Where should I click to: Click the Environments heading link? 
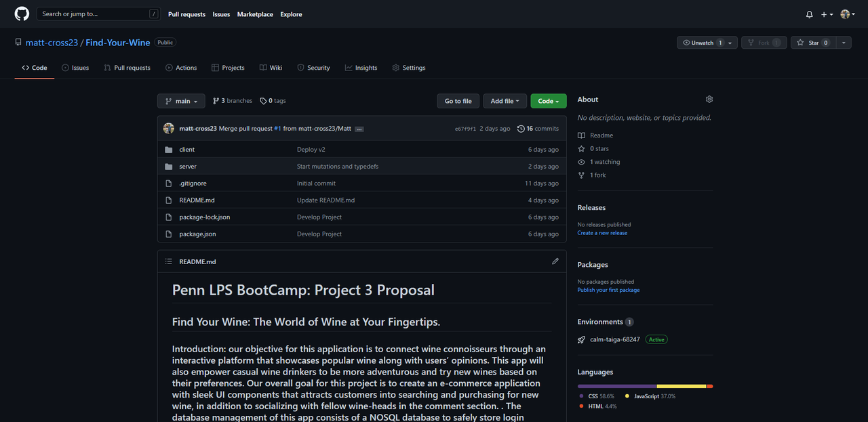click(600, 322)
